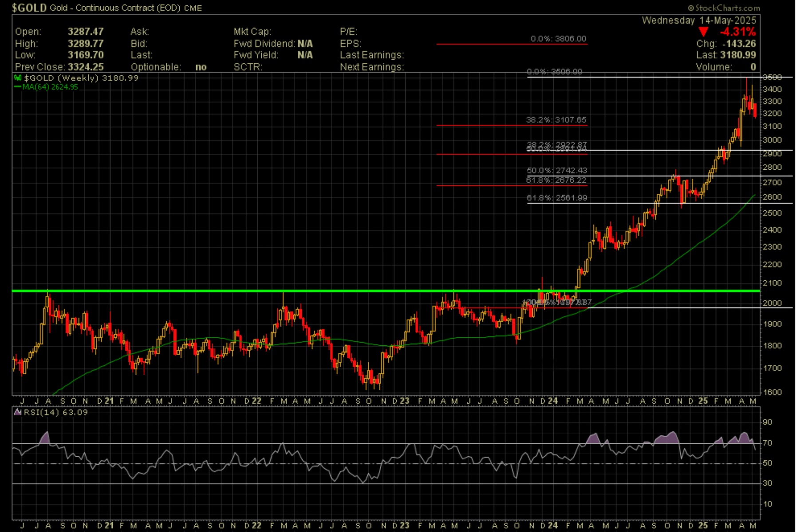Image resolution: width=796 pixels, height=532 pixels.
Task: Click the candlestick icon beside $GOLD (Weekly)
Action: (x=18, y=78)
